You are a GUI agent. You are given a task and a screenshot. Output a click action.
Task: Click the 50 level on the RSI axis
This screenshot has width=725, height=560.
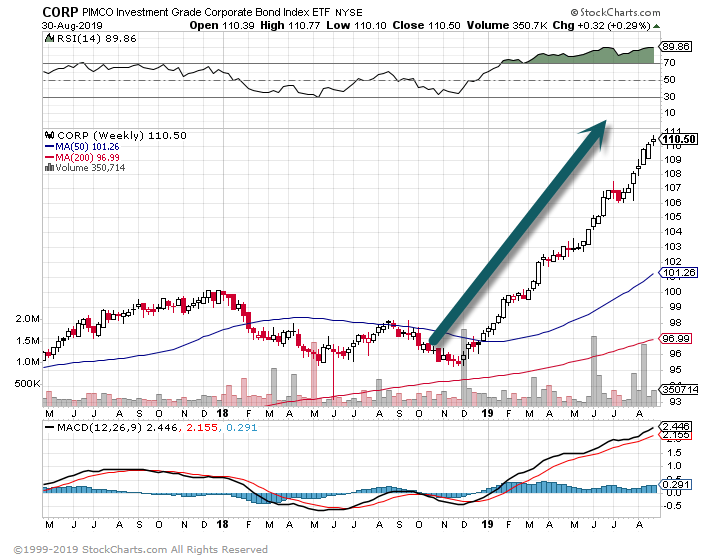click(x=670, y=80)
